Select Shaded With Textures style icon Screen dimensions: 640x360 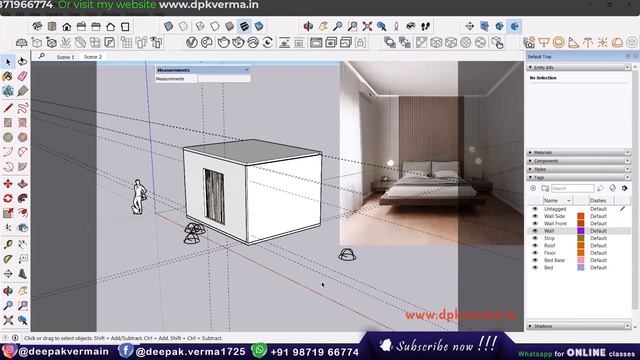(x=244, y=27)
